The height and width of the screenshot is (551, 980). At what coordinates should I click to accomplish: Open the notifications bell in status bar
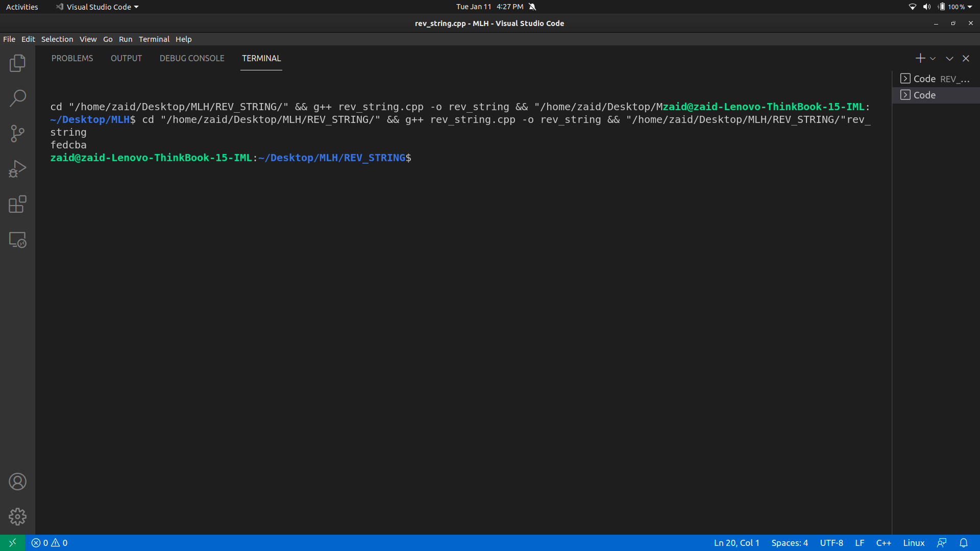coord(963,543)
